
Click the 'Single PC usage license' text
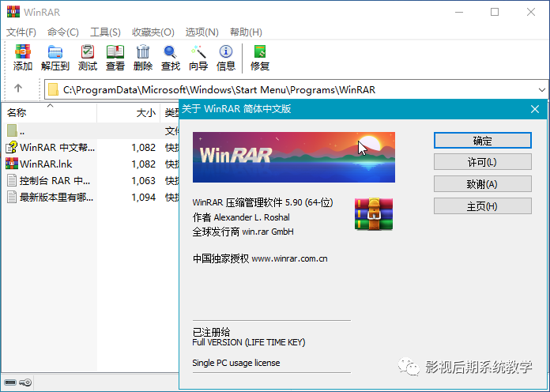(236, 363)
